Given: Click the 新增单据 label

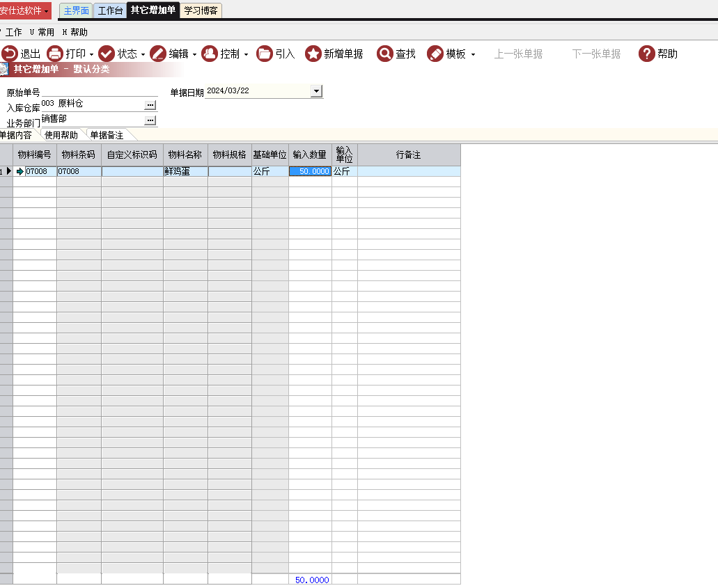Looking at the screenshot, I should [x=343, y=54].
